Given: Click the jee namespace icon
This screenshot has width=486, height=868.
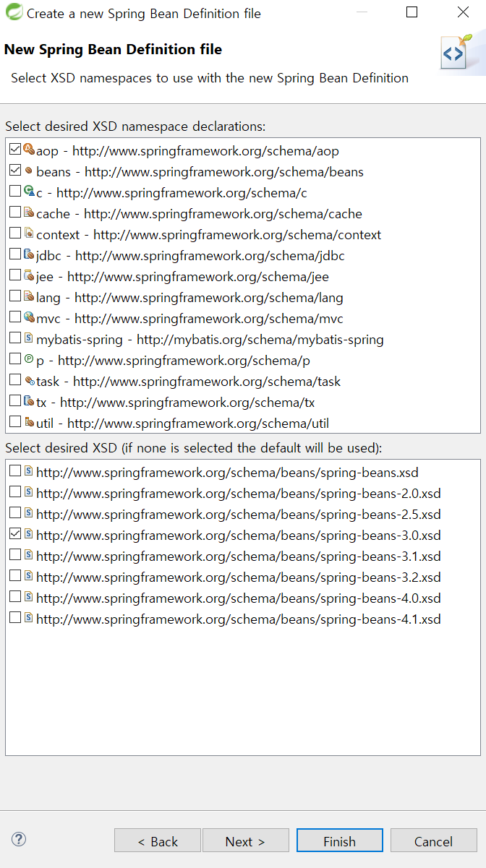Looking at the screenshot, I should [29, 275].
